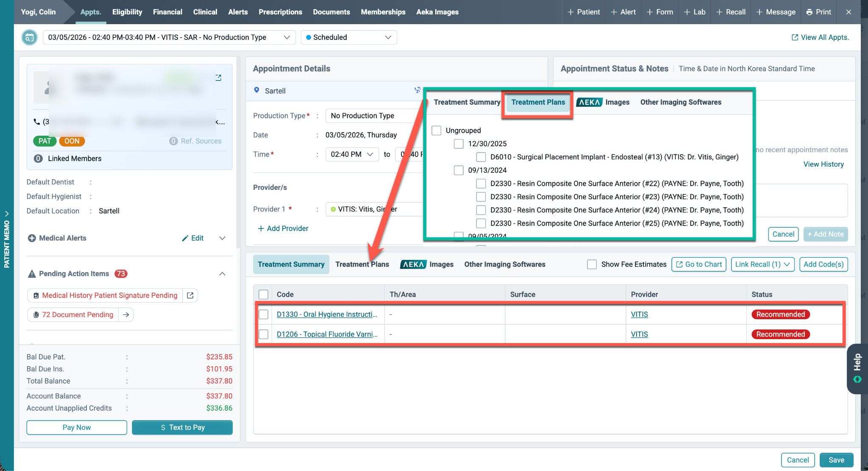Viewport: 868px width, 471px height.
Task: Open the 02:40 PM start time field
Action: click(352, 154)
